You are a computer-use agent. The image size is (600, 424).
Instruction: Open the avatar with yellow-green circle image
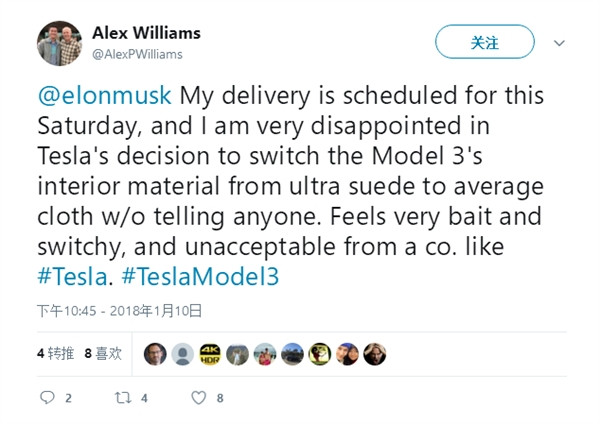click(320, 354)
